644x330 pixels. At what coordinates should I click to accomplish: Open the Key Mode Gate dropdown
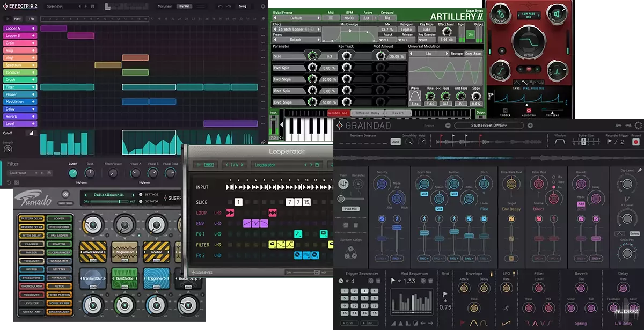click(x=426, y=30)
